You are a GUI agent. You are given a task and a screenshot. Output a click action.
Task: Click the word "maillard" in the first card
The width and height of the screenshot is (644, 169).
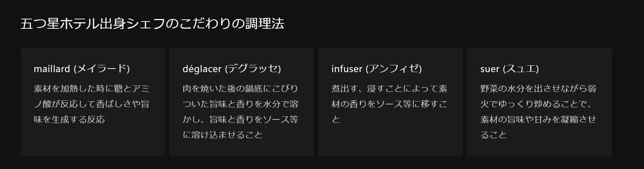[x=52, y=69]
